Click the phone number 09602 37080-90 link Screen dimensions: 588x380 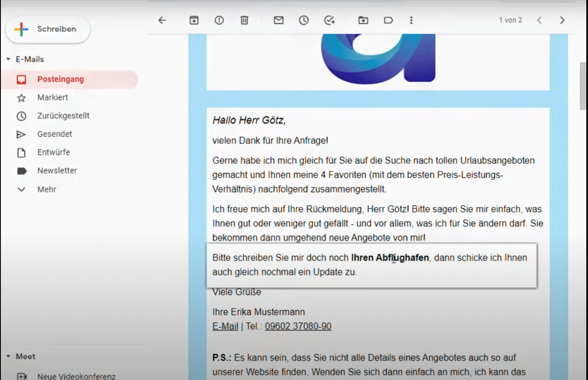[298, 326]
